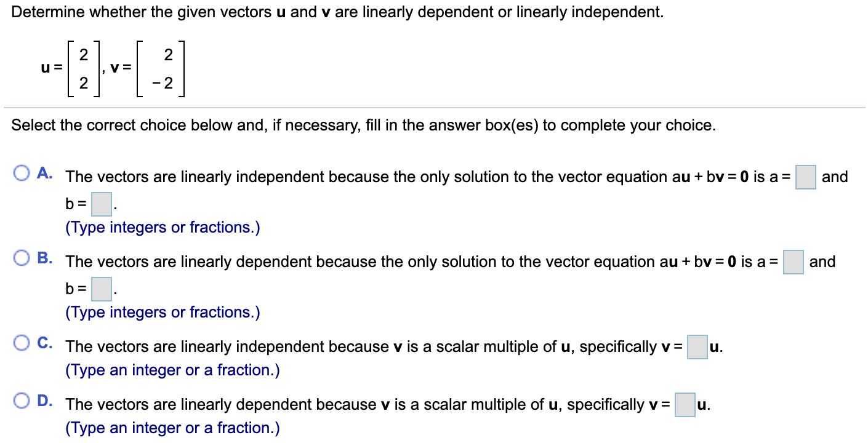
Task: Click the scalar multiple box in choice C
Action: click(x=696, y=346)
